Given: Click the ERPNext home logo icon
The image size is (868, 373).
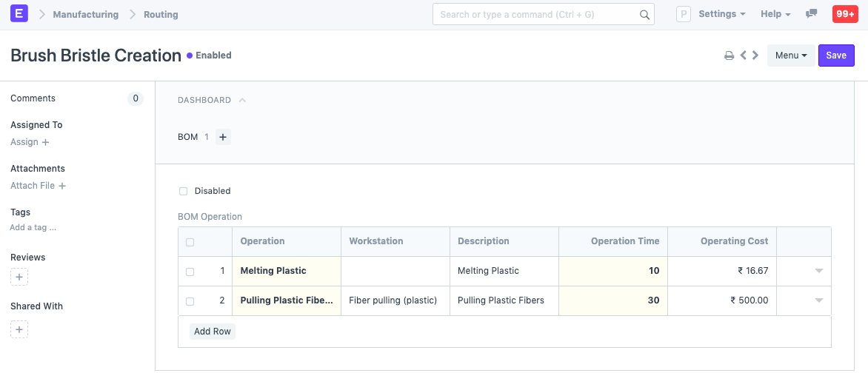Looking at the screenshot, I should click(20, 14).
